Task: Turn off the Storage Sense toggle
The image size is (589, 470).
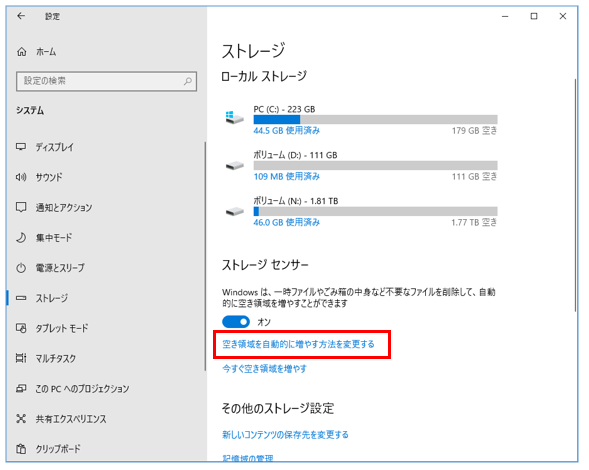Action: click(x=236, y=322)
